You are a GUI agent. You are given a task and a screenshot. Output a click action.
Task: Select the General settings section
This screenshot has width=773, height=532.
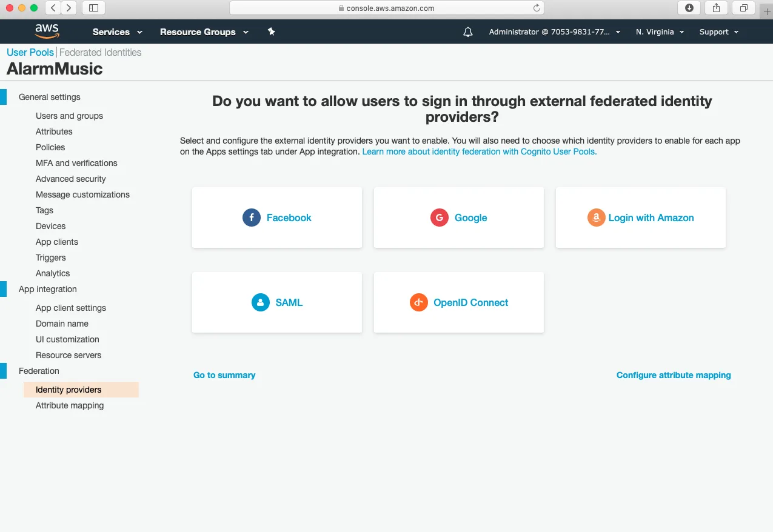click(x=50, y=97)
